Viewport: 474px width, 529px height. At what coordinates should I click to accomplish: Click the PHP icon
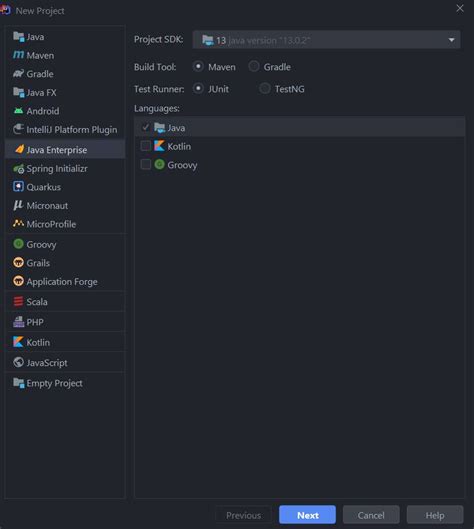pyautogui.click(x=19, y=322)
